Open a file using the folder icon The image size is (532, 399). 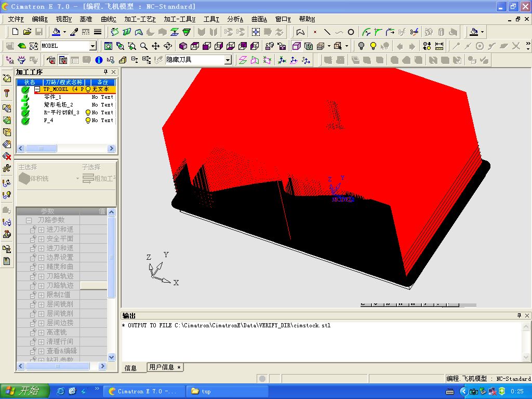click(27, 32)
